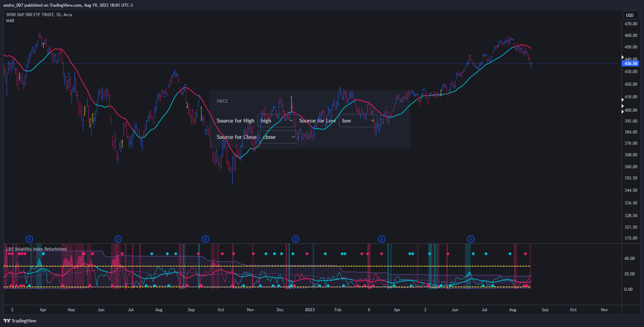This screenshot has height=327, width=644.
Task: Click the current price label 436.50
Action: tap(631, 64)
